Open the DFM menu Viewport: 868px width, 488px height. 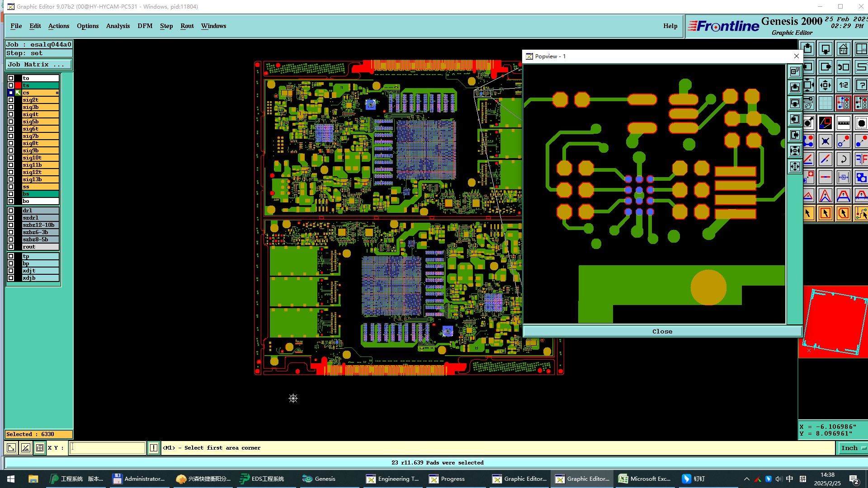coord(145,26)
